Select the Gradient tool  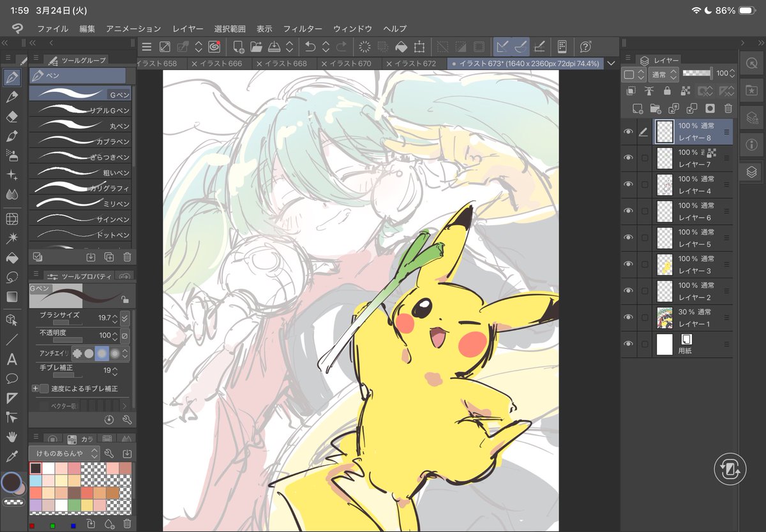coord(11,297)
